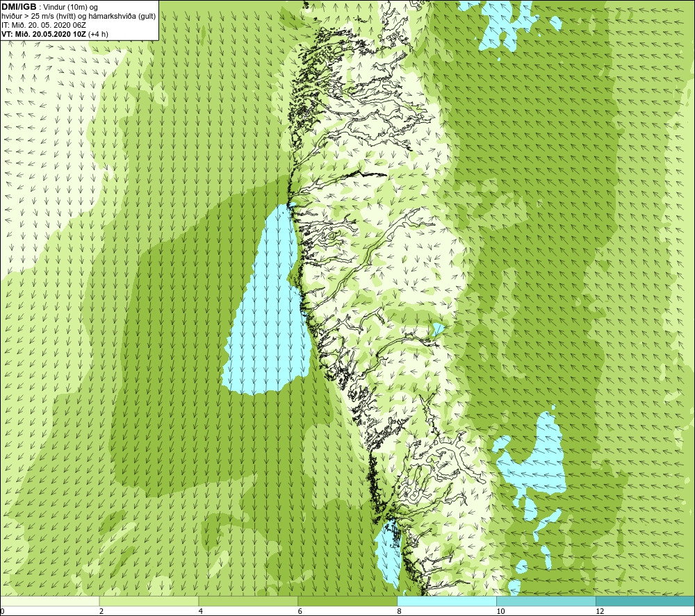Image resolution: width=695 pixels, height=616 pixels.
Task: Click the legend tick label '4'
Action: [201, 611]
